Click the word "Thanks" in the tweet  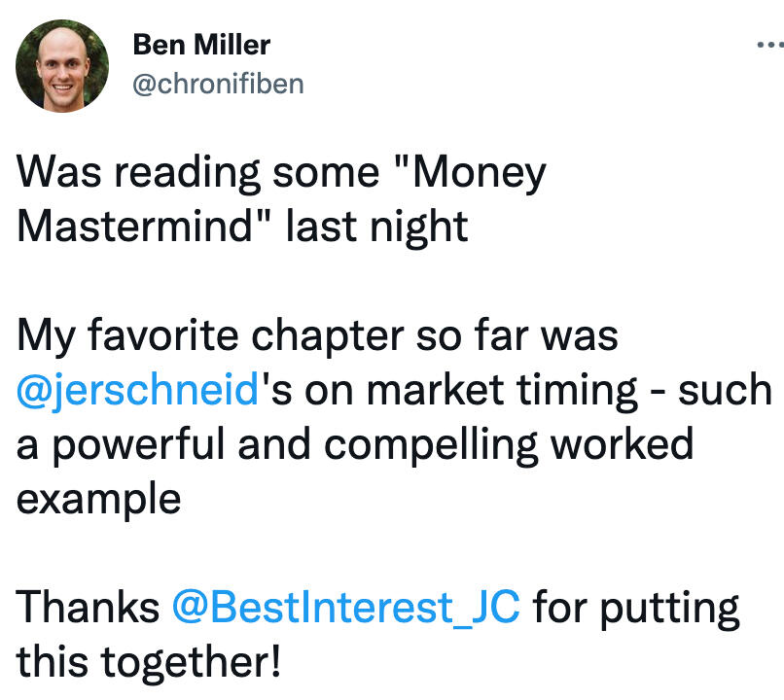point(88,608)
